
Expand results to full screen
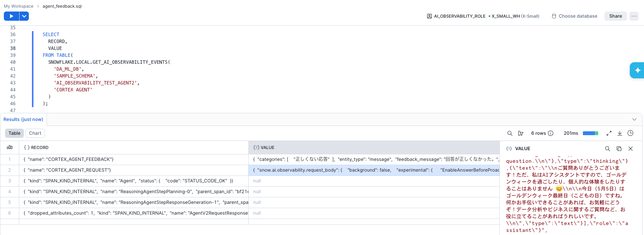609,133
